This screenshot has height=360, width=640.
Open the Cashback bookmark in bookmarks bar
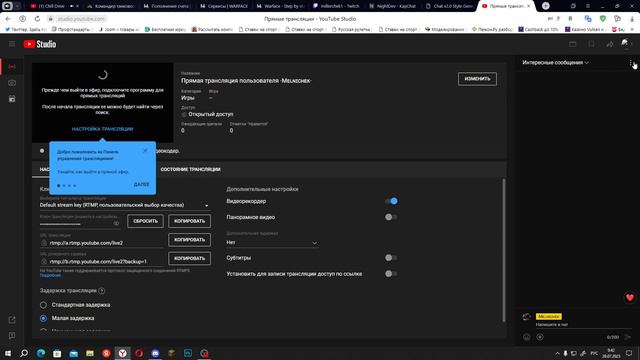[x=538, y=29]
